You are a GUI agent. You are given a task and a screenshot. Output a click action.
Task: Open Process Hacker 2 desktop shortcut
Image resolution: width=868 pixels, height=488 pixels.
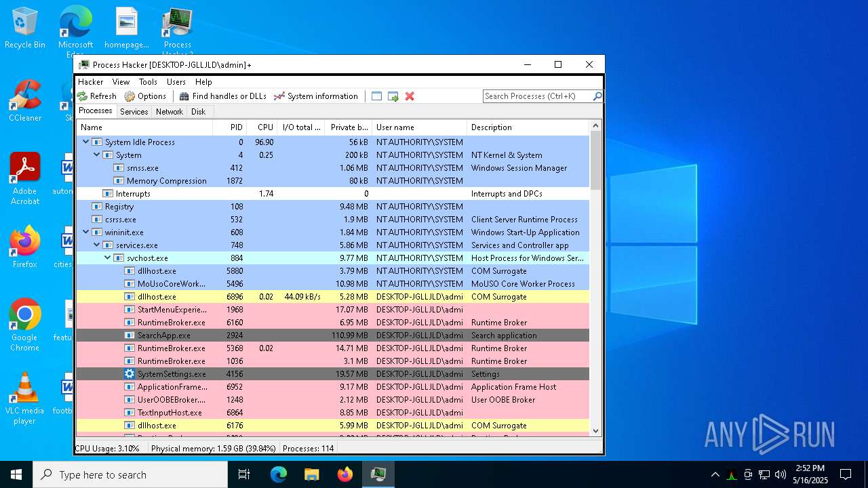coord(178,30)
